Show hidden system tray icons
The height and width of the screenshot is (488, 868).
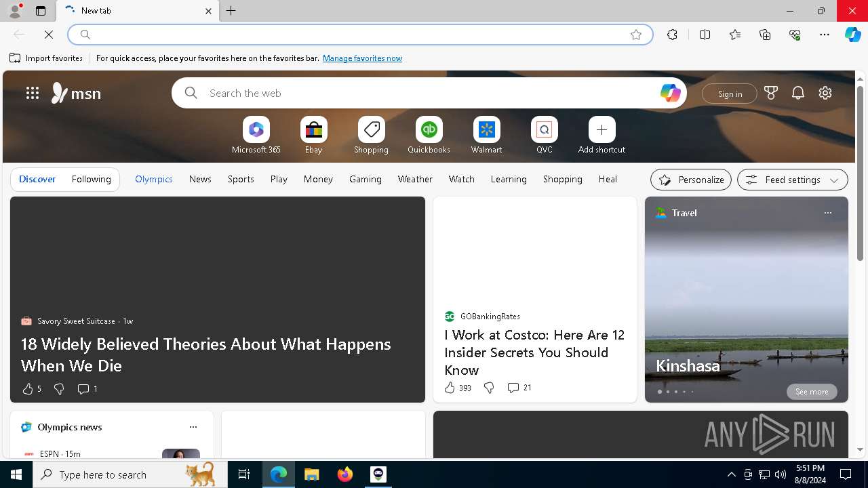pyautogui.click(x=731, y=474)
